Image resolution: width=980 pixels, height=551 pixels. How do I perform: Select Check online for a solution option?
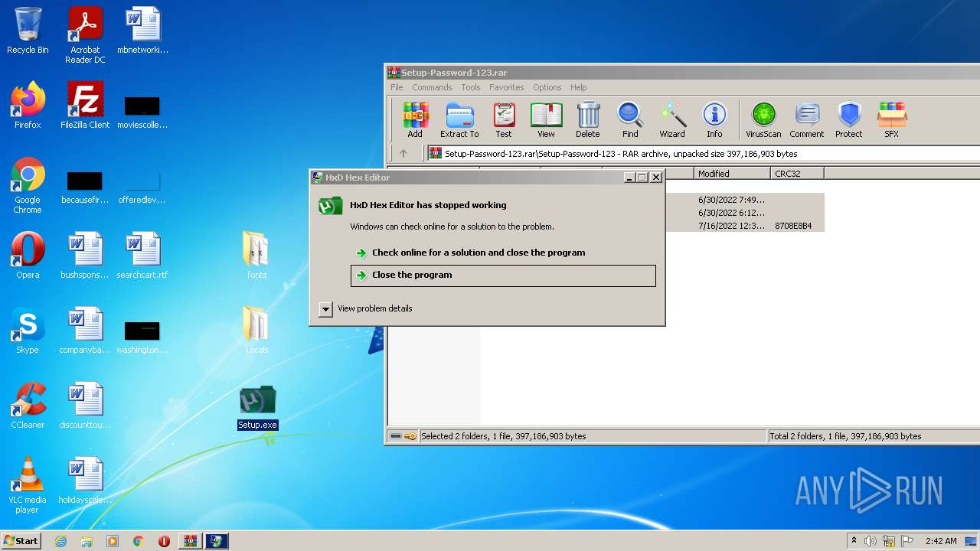[x=503, y=253]
